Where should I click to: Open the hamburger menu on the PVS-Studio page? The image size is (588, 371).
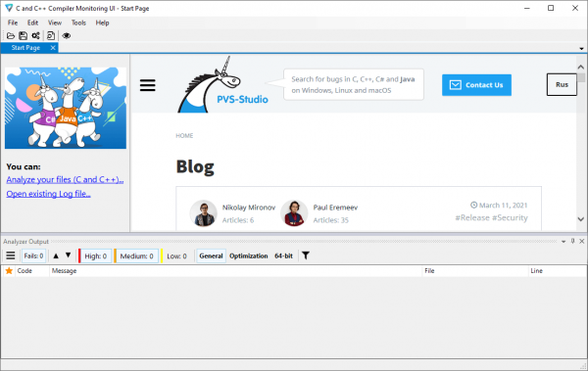[x=148, y=85]
